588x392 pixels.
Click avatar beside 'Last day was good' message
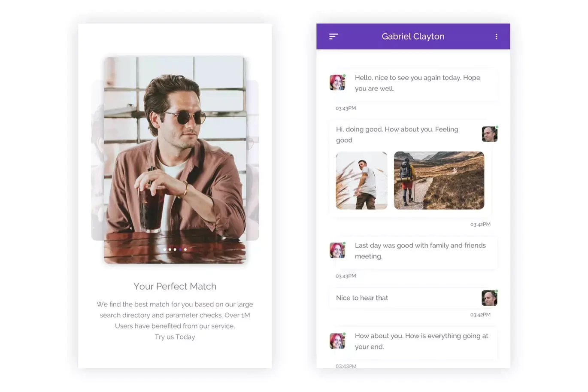pyautogui.click(x=337, y=250)
